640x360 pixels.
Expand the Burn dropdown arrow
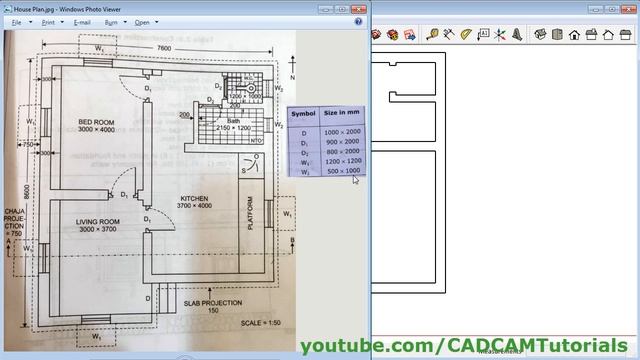pos(125,22)
